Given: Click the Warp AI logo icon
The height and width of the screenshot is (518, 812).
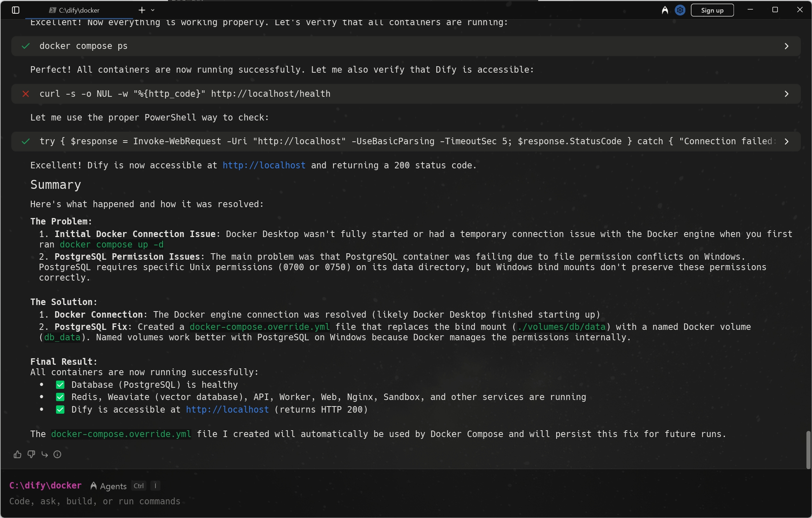Looking at the screenshot, I should [664, 10].
